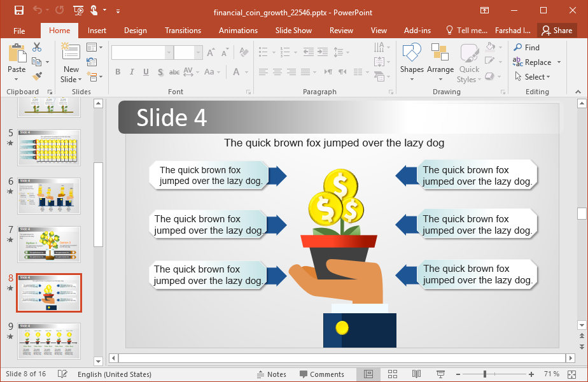588x382 pixels.
Task: Toggle the Comments pane
Action: (x=322, y=374)
